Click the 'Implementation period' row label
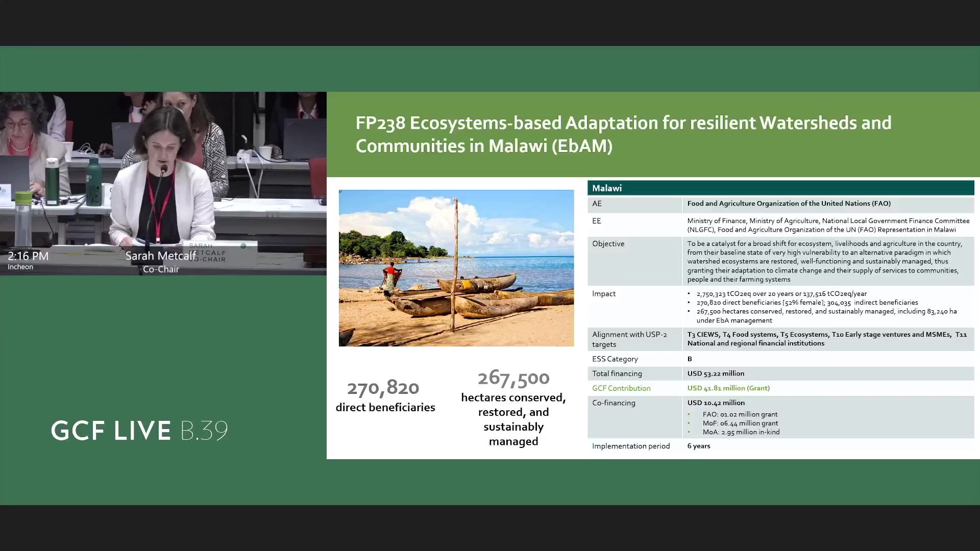This screenshot has width=980, height=551. click(631, 446)
